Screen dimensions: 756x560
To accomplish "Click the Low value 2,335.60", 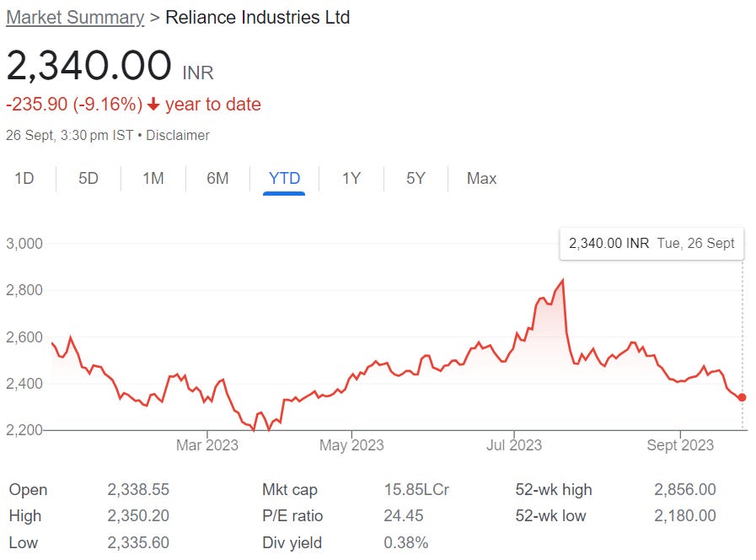I will (138, 542).
